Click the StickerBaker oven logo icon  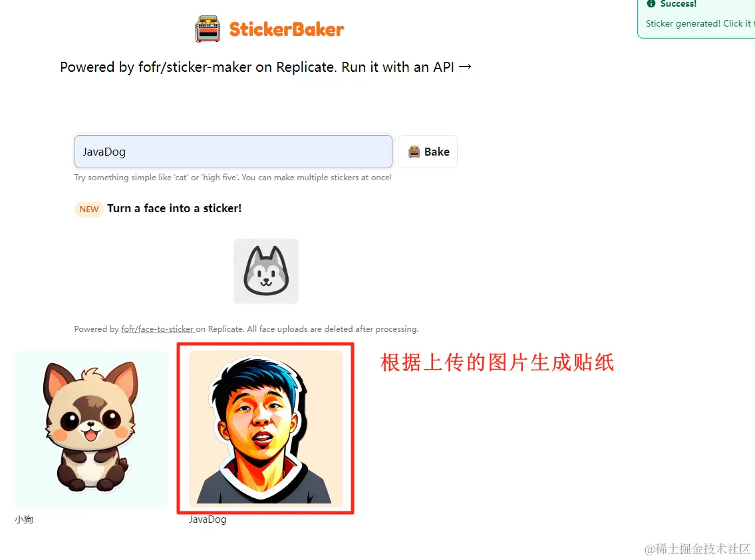(208, 29)
